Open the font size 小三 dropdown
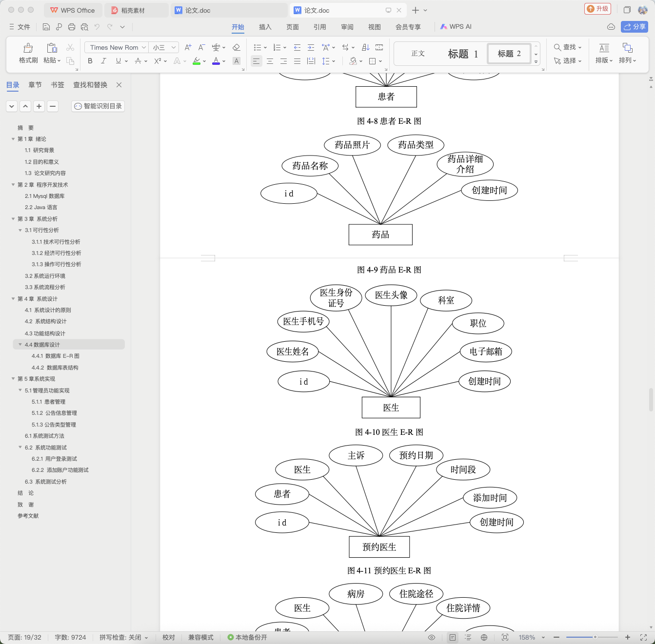The height and width of the screenshot is (644, 655). pyautogui.click(x=163, y=47)
